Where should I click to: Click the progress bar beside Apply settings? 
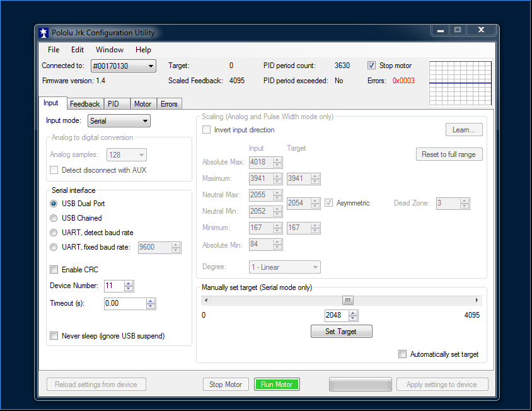click(x=361, y=385)
